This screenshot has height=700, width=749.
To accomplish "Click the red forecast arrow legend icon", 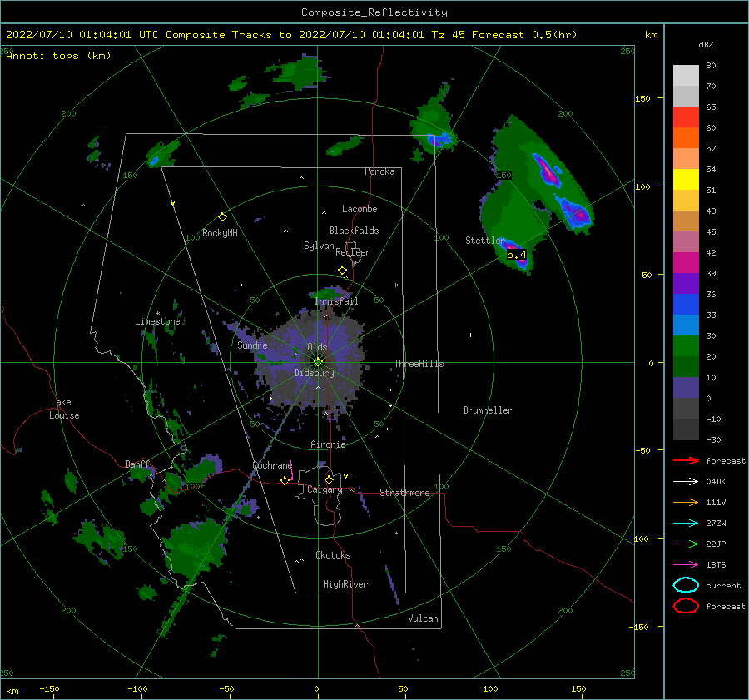I will pos(686,461).
